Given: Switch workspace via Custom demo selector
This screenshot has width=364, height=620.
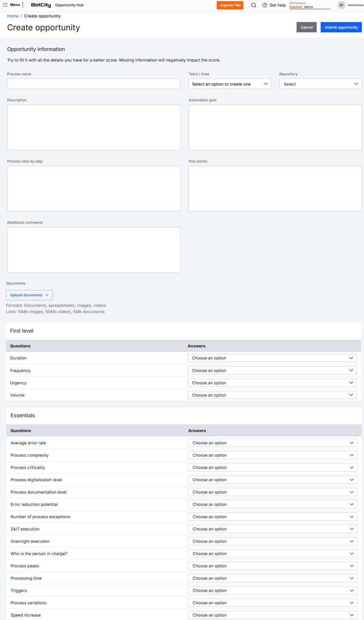Looking at the screenshot, I should coord(309,7).
